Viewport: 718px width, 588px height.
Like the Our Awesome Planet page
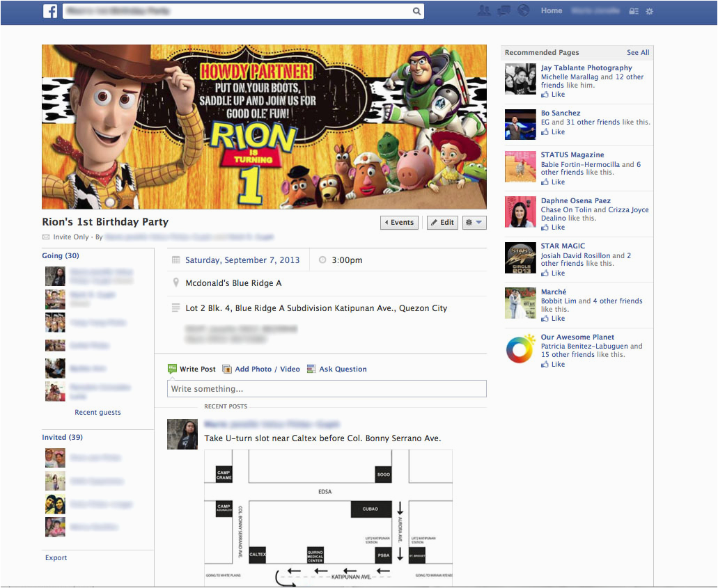(x=553, y=364)
